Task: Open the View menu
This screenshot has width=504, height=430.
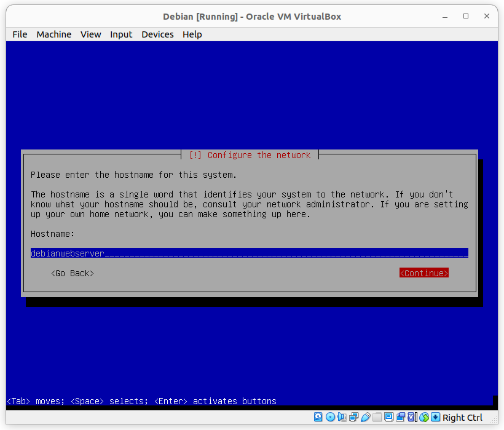Action: (90, 34)
